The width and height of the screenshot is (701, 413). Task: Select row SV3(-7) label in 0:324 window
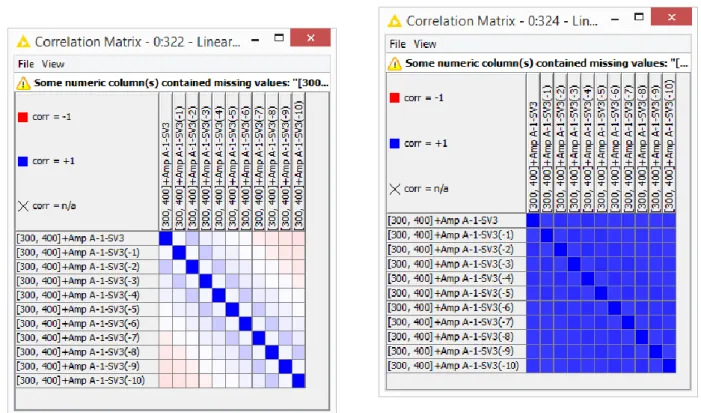[456, 322]
